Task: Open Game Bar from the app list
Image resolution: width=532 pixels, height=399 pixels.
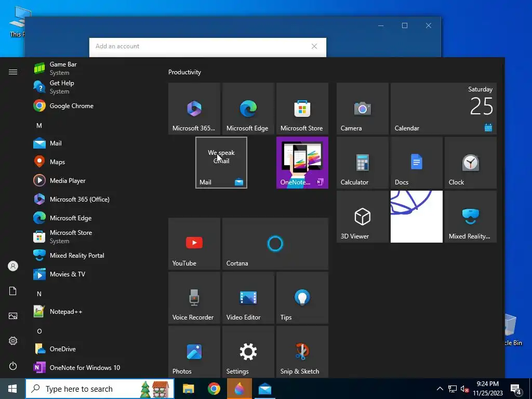Action: coord(94,68)
